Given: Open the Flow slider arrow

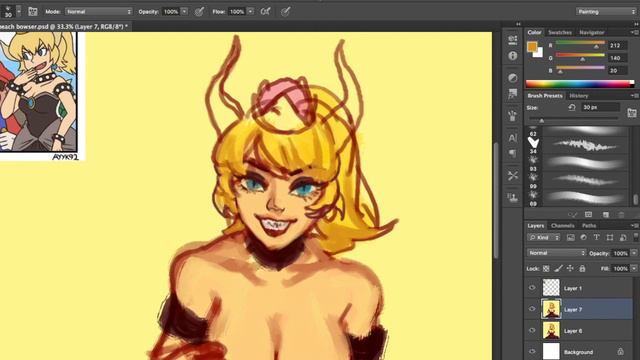Looking at the screenshot, I should pyautogui.click(x=251, y=12).
